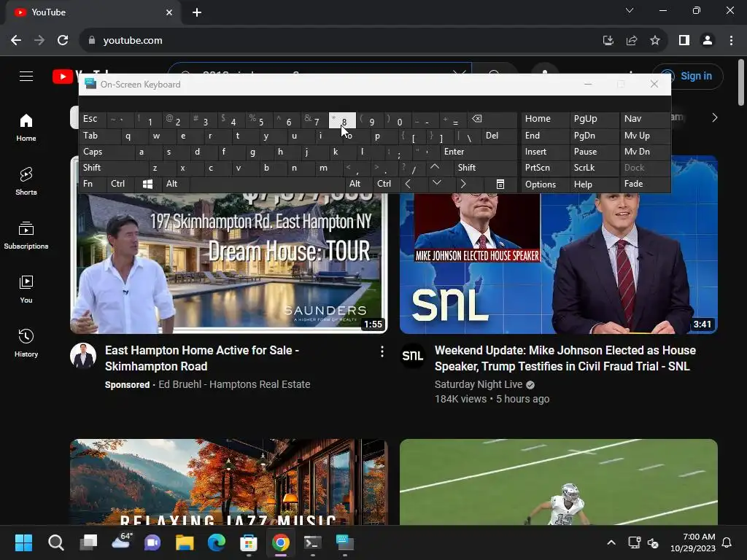
Task: Click the Mv Up key on the keyboard
Action: coord(645,136)
